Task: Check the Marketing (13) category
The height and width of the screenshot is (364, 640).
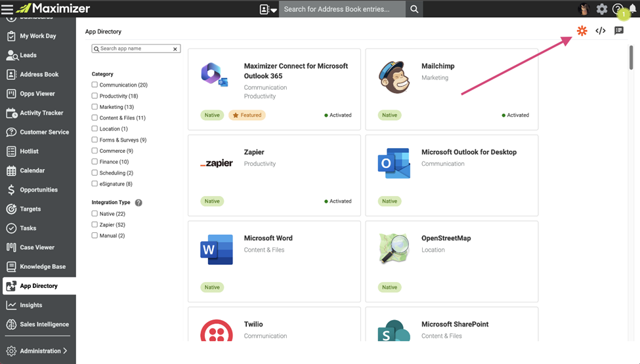Action: [x=95, y=107]
